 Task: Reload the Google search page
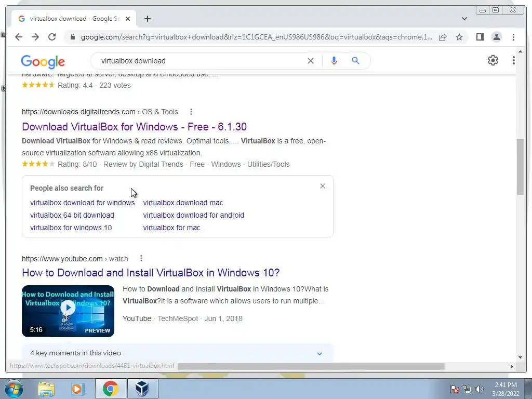52,37
